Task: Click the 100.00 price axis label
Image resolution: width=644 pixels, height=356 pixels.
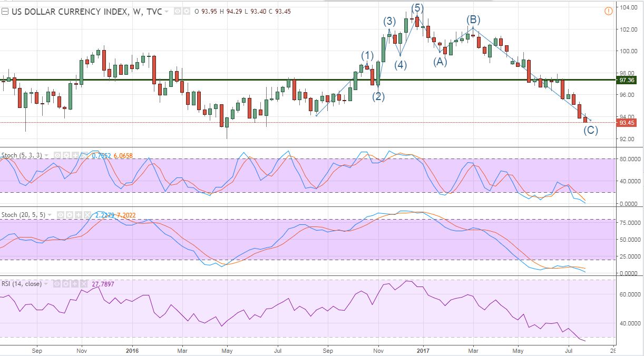Action: pos(629,51)
